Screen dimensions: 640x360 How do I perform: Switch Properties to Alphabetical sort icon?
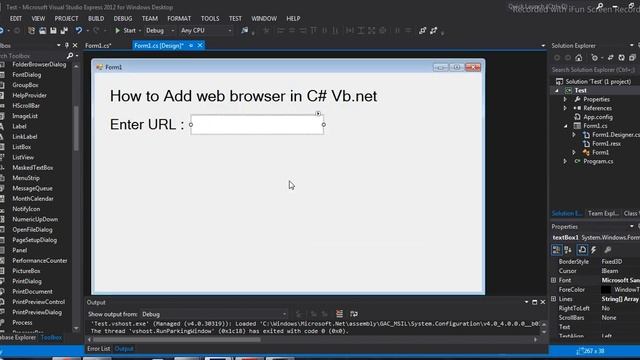(x=568, y=250)
